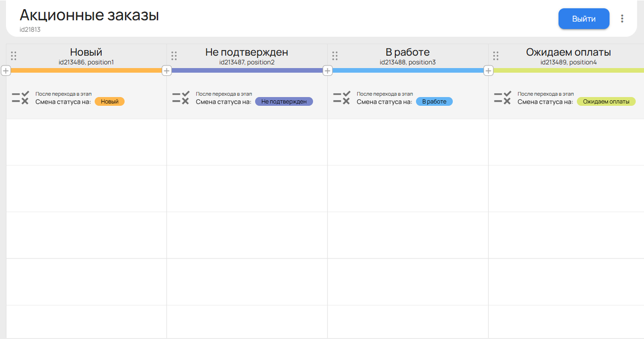Add a stage before the Новый column
Viewport: 644px width, 339px height.
point(6,71)
